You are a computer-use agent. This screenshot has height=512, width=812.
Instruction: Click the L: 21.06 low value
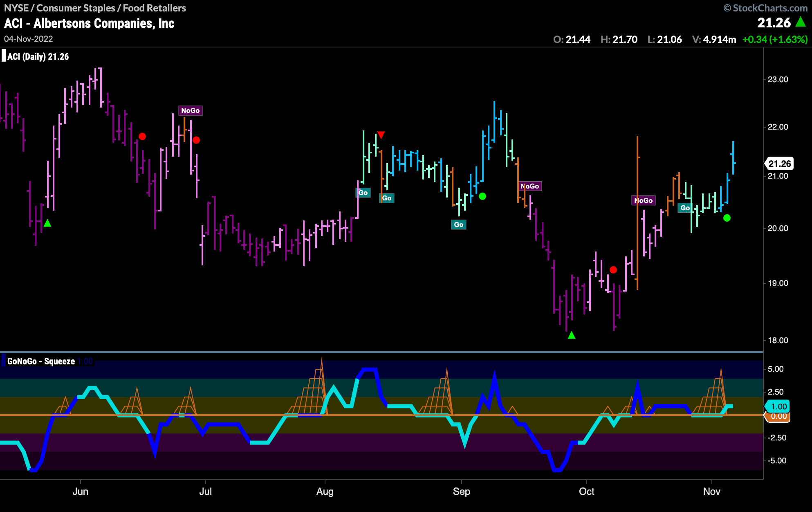[x=665, y=39]
